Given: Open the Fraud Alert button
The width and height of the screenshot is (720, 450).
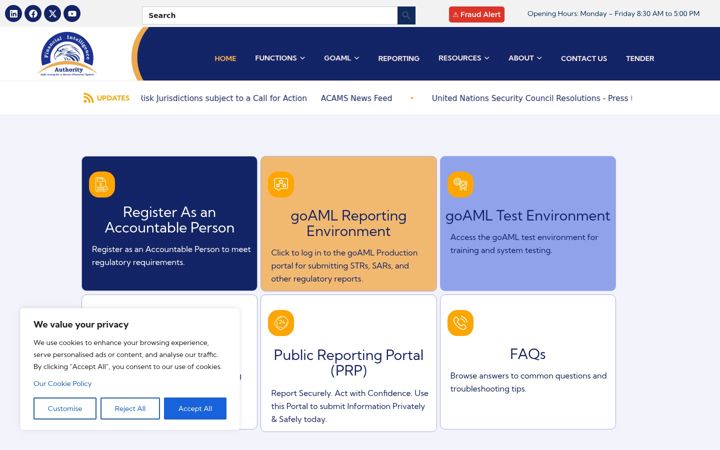Looking at the screenshot, I should 477,15.
